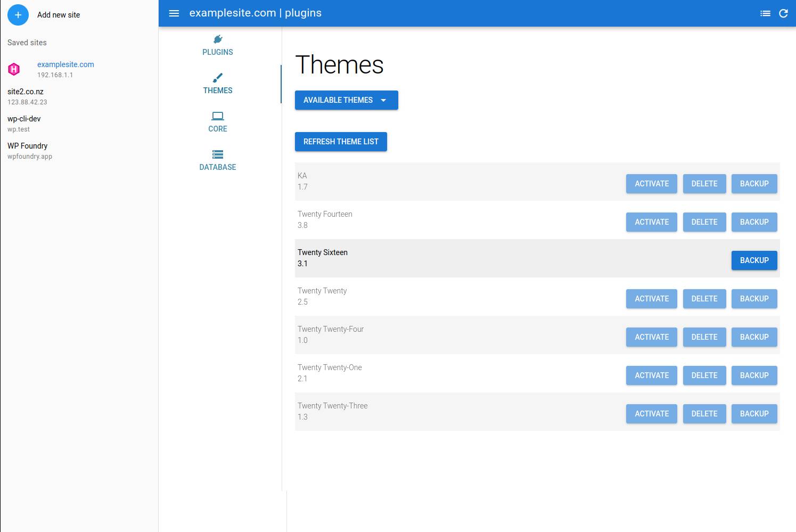Open the WP Foundry saved site
Image resolution: width=796 pixels, height=532 pixels.
point(28,145)
